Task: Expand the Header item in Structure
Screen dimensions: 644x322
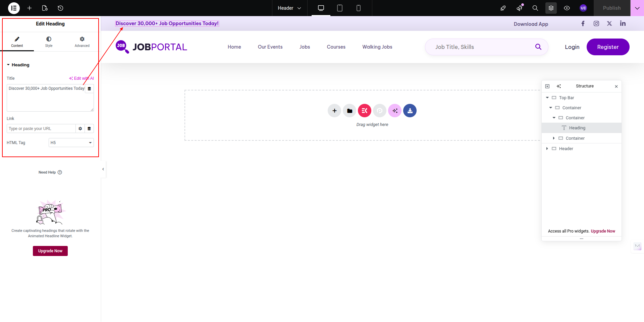Action: [547, 149]
